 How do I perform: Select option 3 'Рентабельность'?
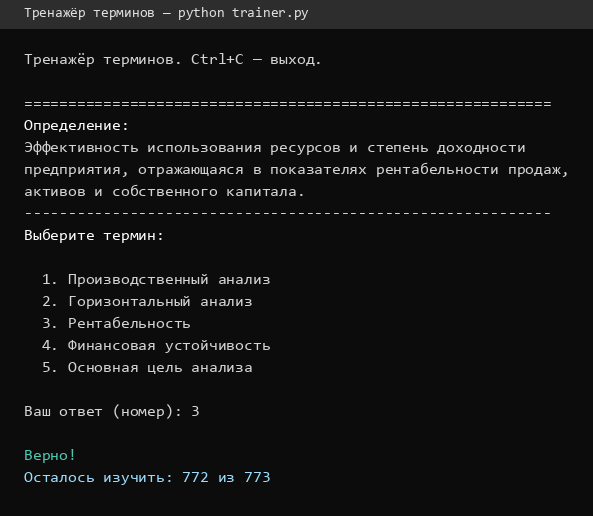click(116, 323)
